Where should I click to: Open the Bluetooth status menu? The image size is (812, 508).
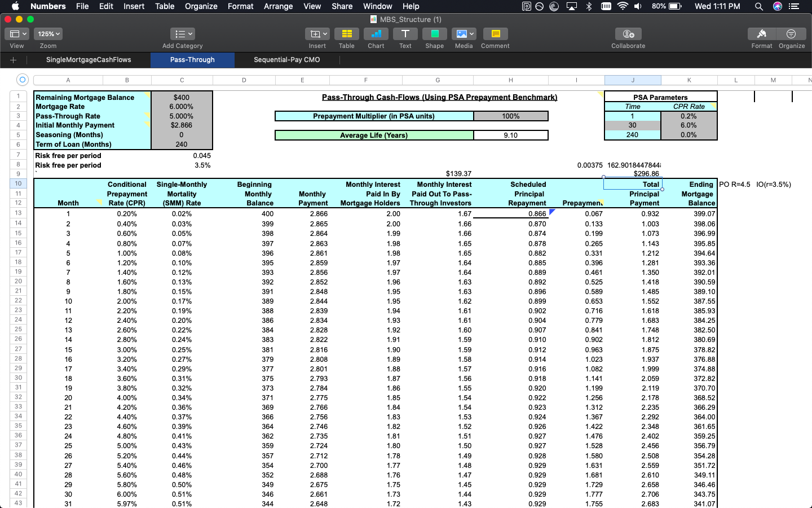(589, 6)
